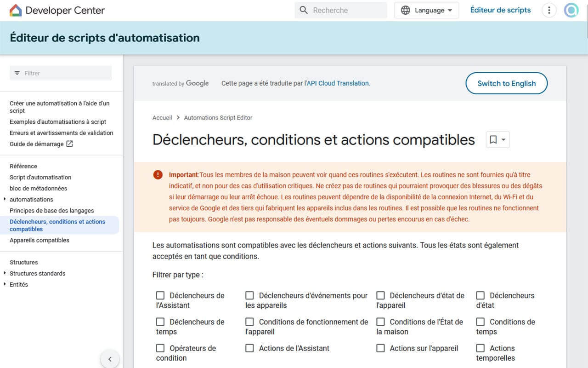Go to Automations Script Editor breadcrumb
Viewport: 588px width, 368px height.
click(218, 118)
